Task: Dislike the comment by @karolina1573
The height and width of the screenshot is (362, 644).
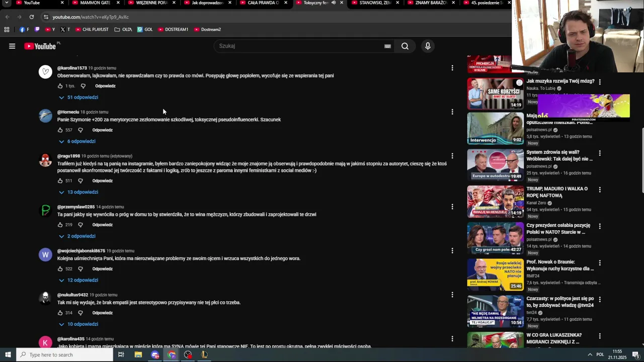Action: 83,86
